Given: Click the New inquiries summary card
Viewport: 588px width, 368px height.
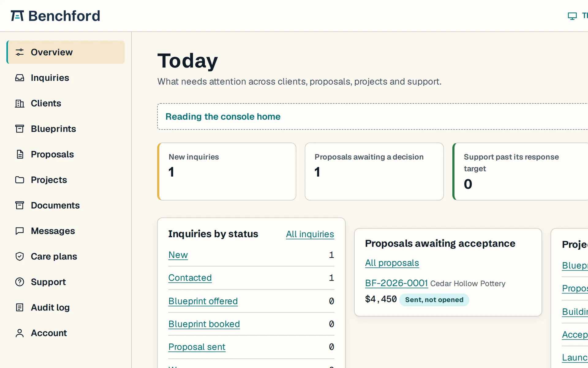Looking at the screenshot, I should coord(227,171).
